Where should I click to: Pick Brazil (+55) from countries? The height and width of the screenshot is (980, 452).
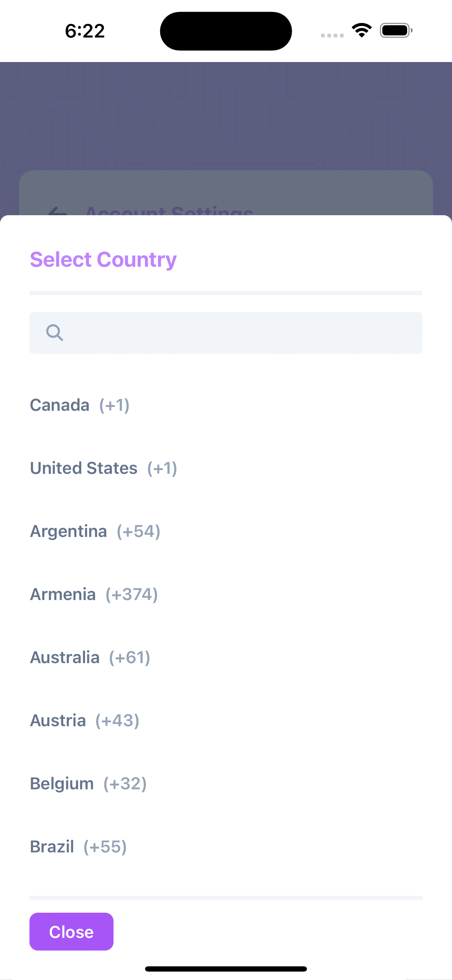coord(78,847)
